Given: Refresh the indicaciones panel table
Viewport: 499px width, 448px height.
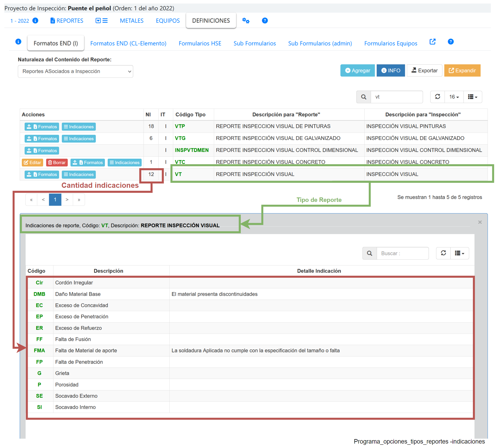Looking at the screenshot, I should (x=443, y=253).
